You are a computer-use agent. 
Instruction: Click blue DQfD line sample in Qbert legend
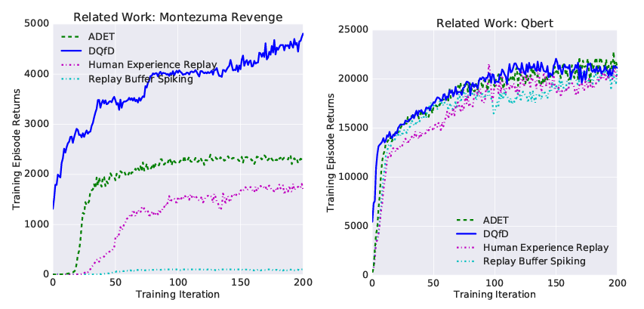point(466,233)
